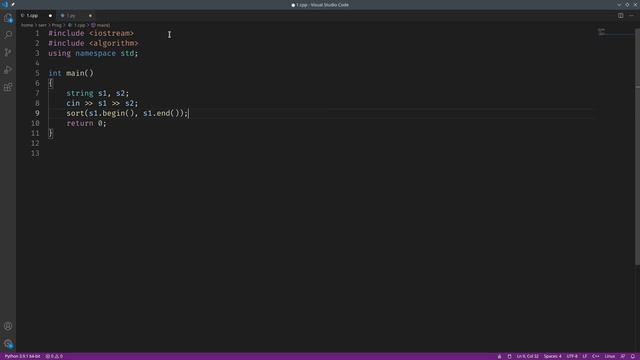640x360 pixels.
Task: Click line number 5 in gutter
Action: tap(37, 73)
